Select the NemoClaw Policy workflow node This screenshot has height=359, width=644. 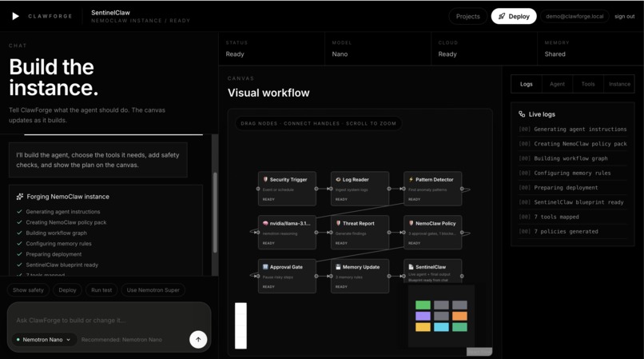[432, 233]
